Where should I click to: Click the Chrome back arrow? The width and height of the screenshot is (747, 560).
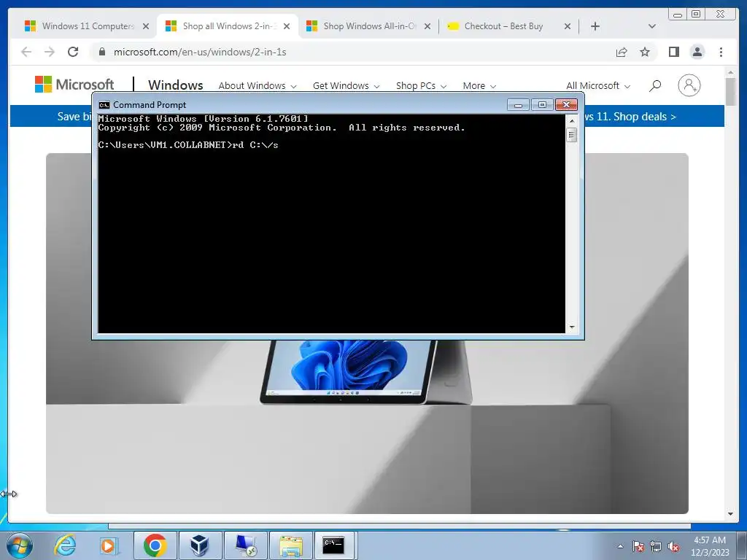point(26,52)
